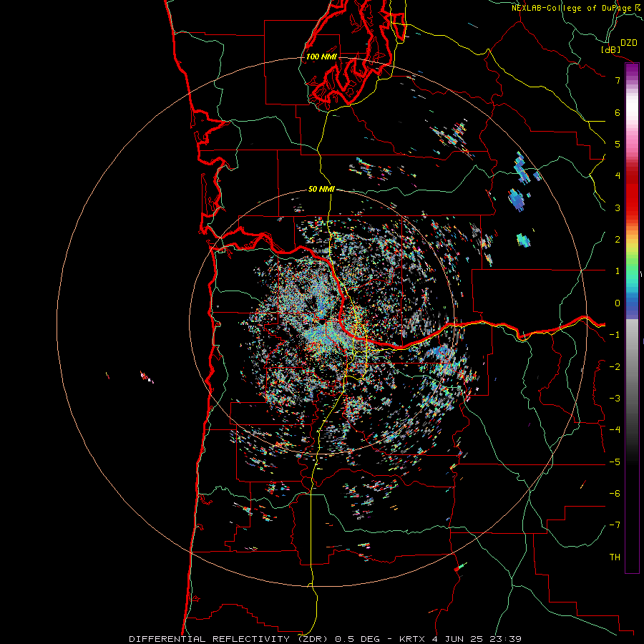Click the "-5" tick on the color scale
Image resolution: width=644 pixels, height=644 pixels.
click(x=615, y=462)
